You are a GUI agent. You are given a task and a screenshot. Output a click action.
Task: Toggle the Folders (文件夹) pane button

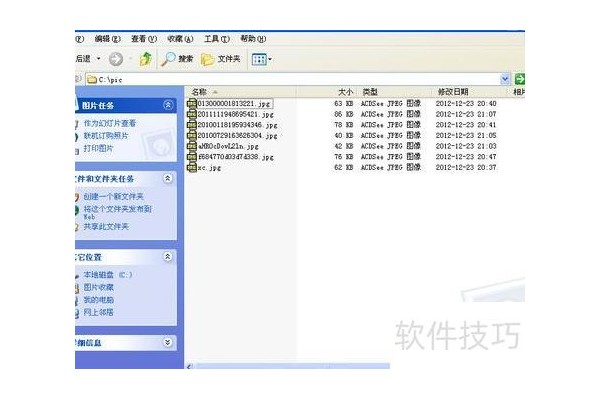coord(221,59)
